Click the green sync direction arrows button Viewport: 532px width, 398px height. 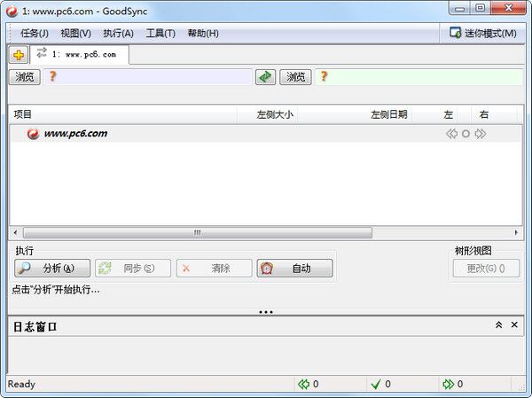265,77
